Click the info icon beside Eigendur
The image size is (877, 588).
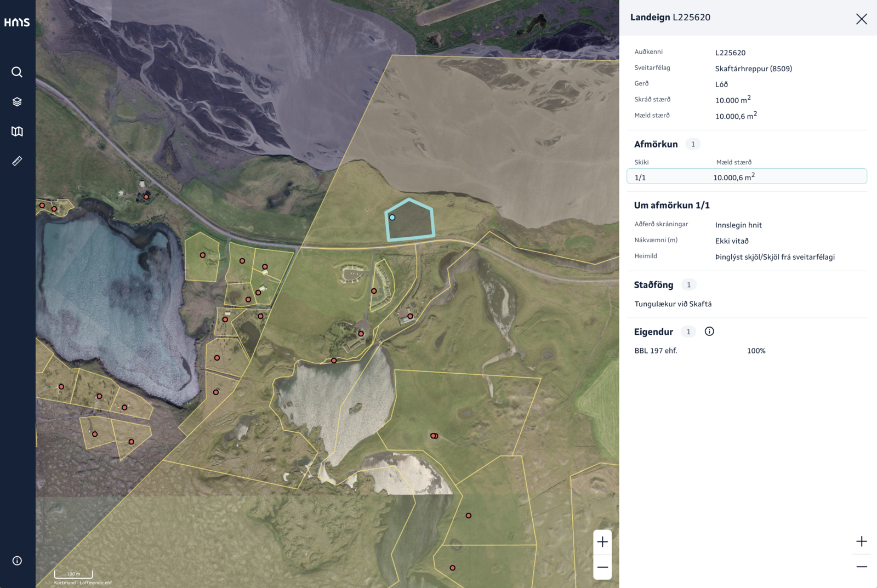pos(709,332)
